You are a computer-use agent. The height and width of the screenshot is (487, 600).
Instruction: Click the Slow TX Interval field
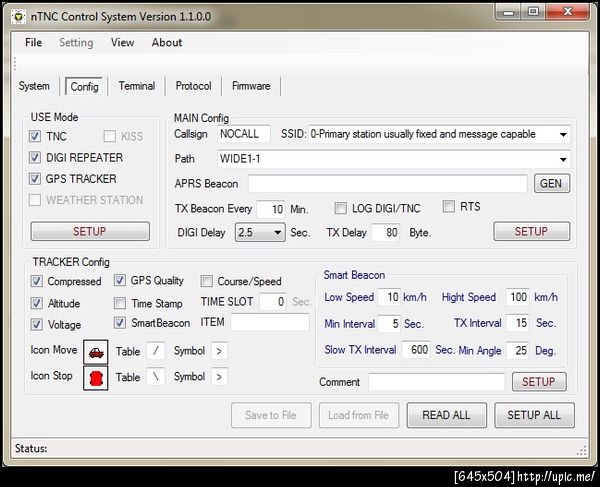(x=416, y=350)
